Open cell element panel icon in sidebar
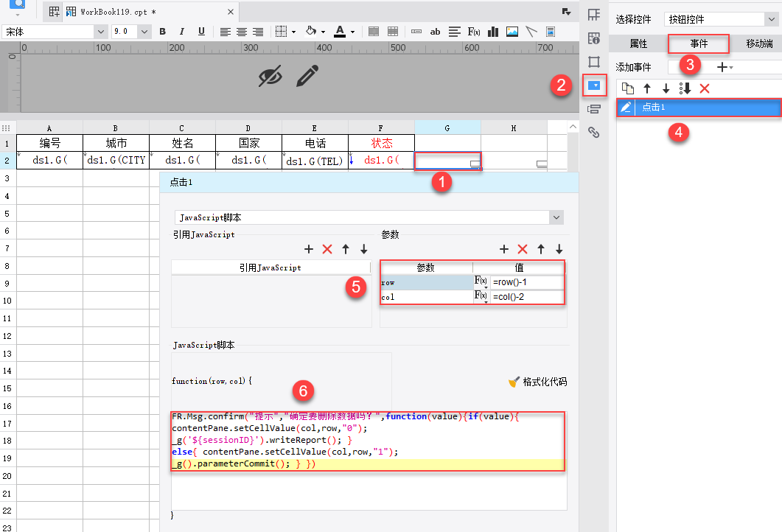The width and height of the screenshot is (782, 532). (594, 15)
